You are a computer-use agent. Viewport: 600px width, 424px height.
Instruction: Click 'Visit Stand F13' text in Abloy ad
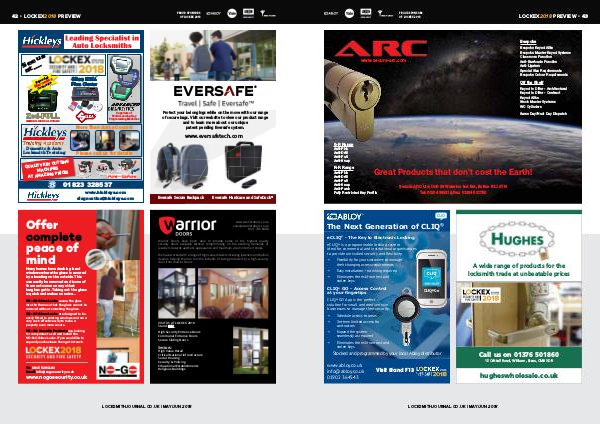[x=394, y=370]
